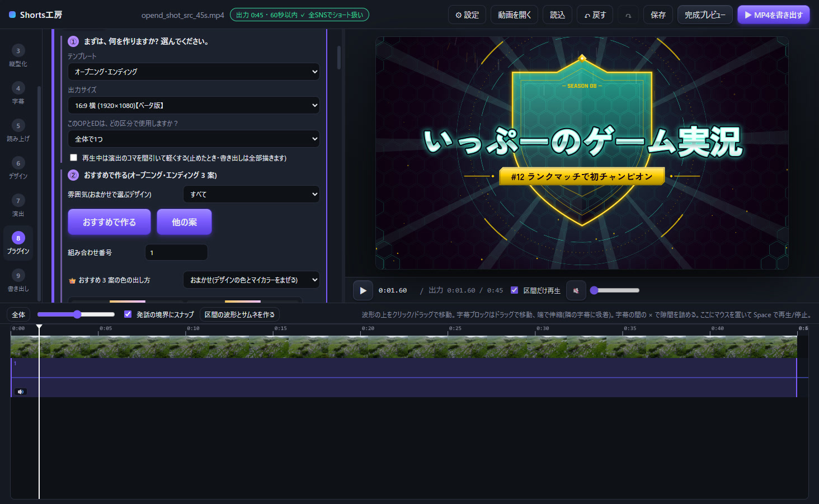
Task: Open テンプレート dropdown showing オープニング・エンディング
Action: 194,72
